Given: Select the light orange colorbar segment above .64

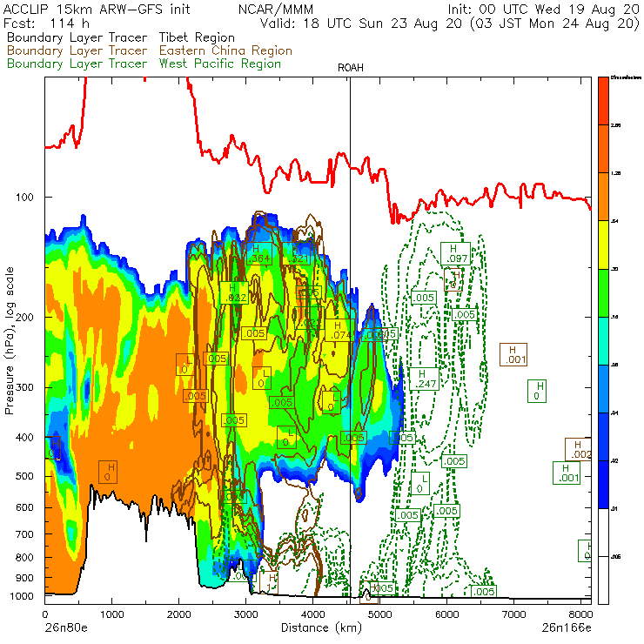Looking at the screenshot, I should tap(603, 197).
